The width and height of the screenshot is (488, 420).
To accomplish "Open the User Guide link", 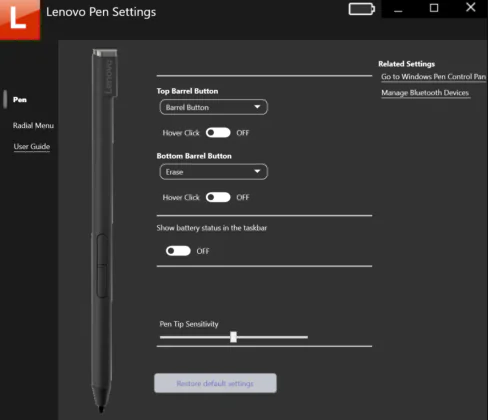I will pos(32,147).
